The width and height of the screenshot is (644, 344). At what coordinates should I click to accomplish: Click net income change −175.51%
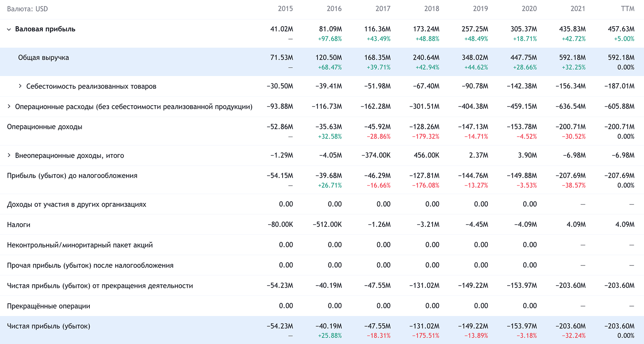[x=425, y=336]
